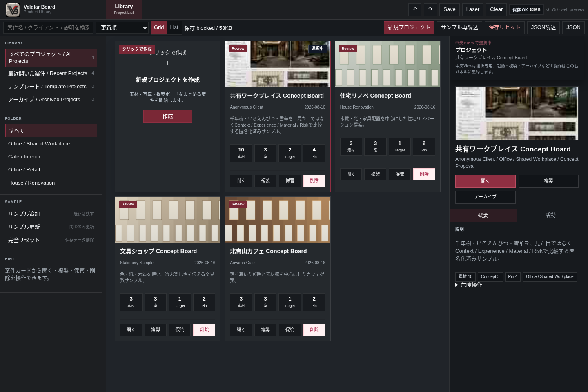Click 複製 on the 北青山カフェ card
588x392 pixels.
pos(265,330)
